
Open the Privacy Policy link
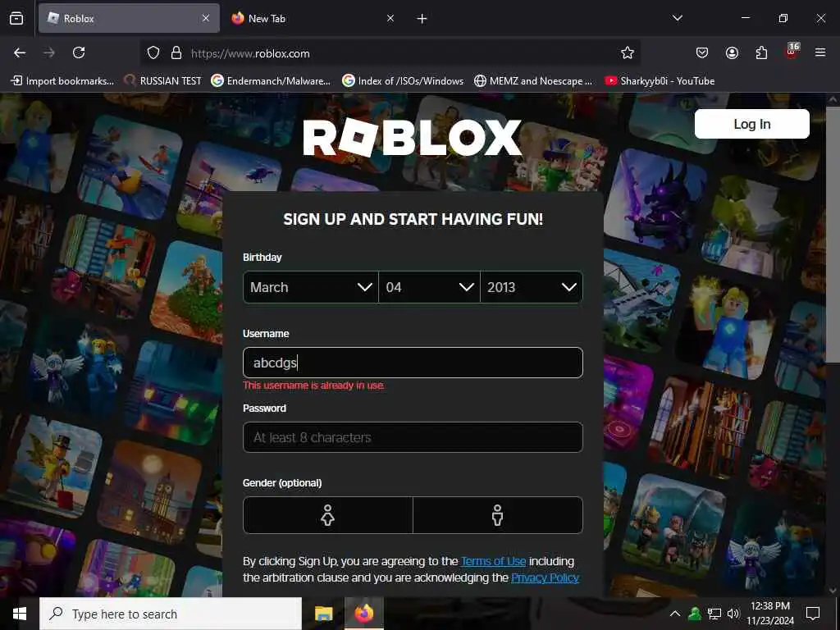tap(545, 577)
